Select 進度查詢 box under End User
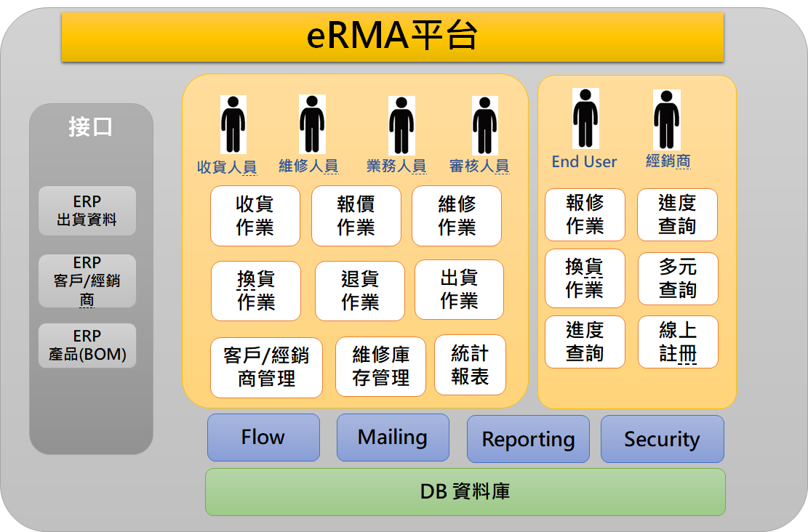 click(585, 342)
